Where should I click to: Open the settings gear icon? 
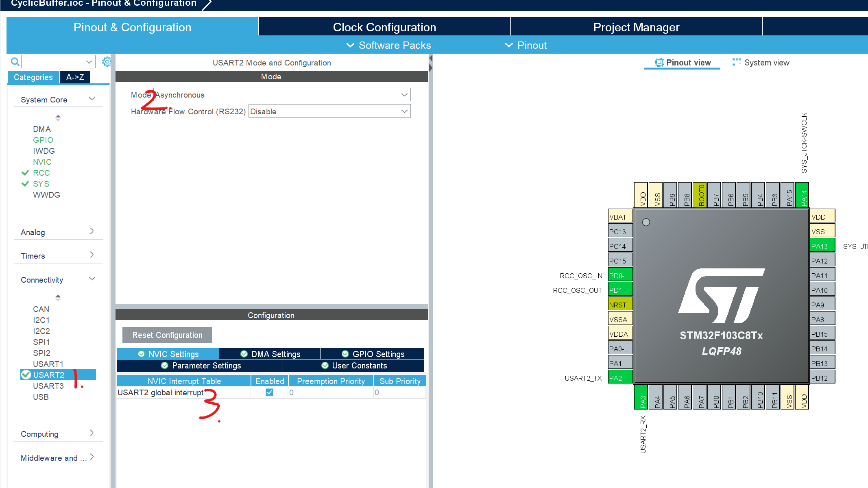tap(106, 62)
